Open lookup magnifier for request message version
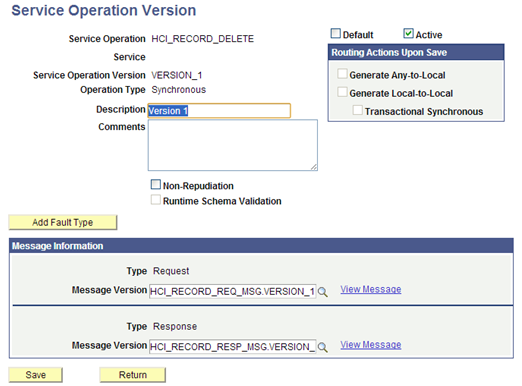 (x=322, y=292)
